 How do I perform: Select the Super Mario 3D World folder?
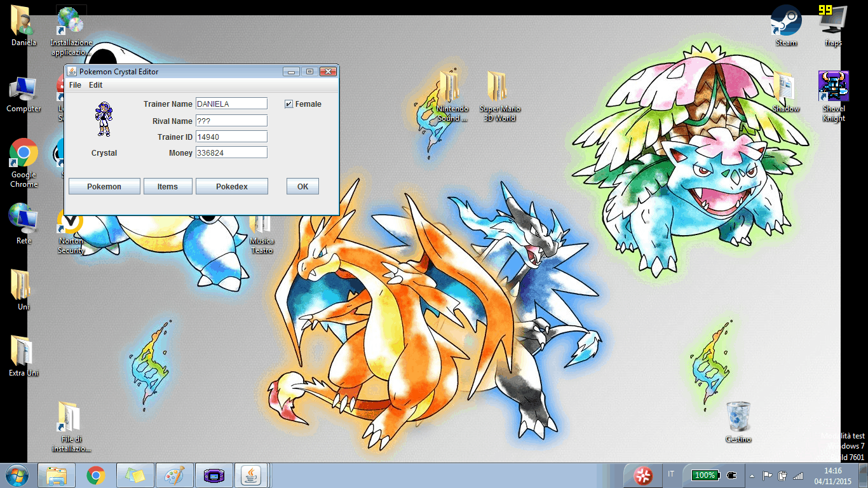[500, 97]
